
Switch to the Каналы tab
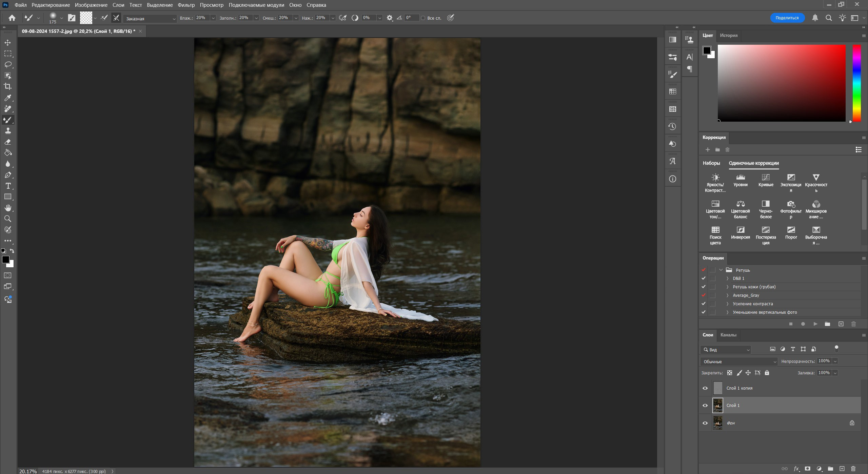coord(728,335)
